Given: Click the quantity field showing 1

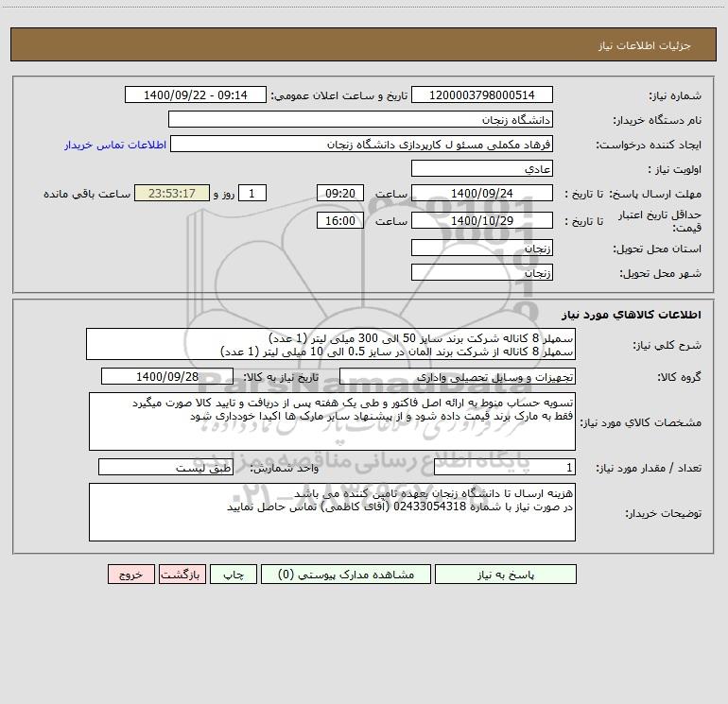Looking at the screenshot, I should 505,468.
